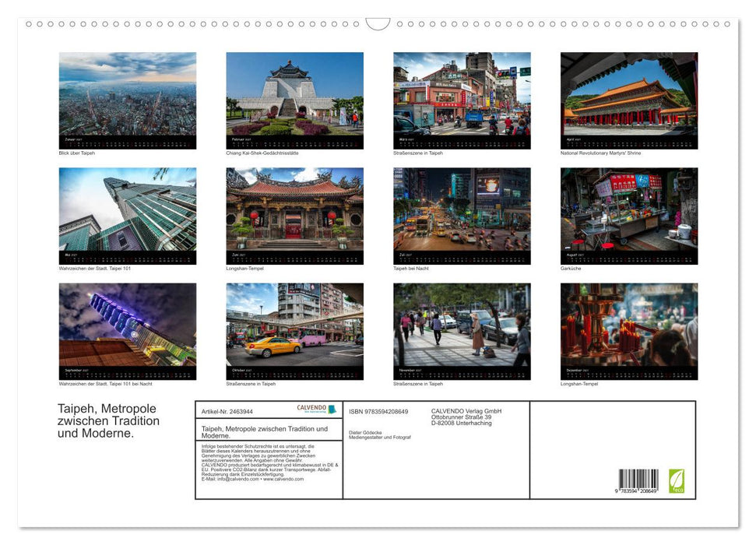
Task: Click the CALVENDO logo
Action: 316,409
